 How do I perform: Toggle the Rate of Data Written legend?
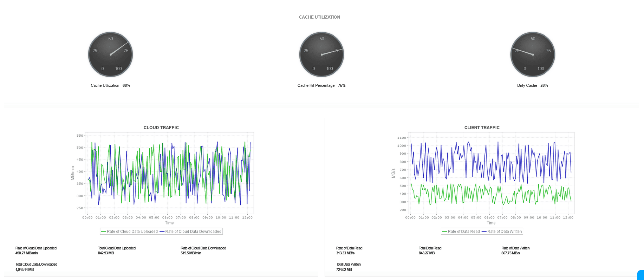click(x=502, y=232)
